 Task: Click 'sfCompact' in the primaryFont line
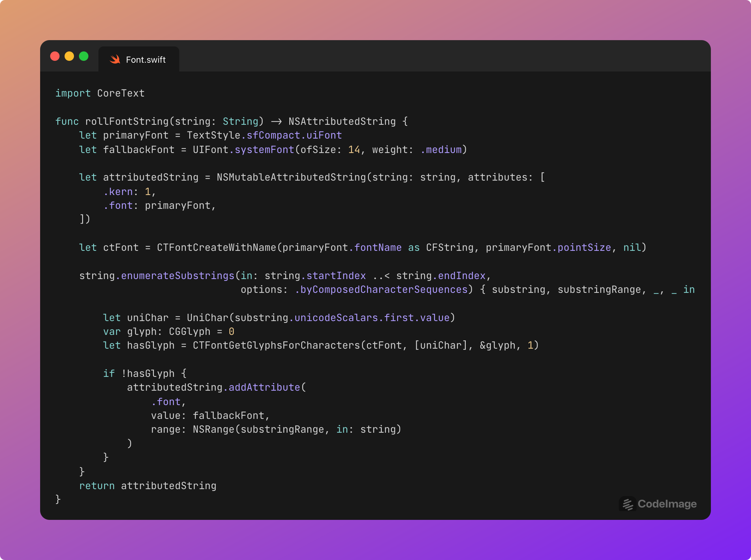point(274,135)
